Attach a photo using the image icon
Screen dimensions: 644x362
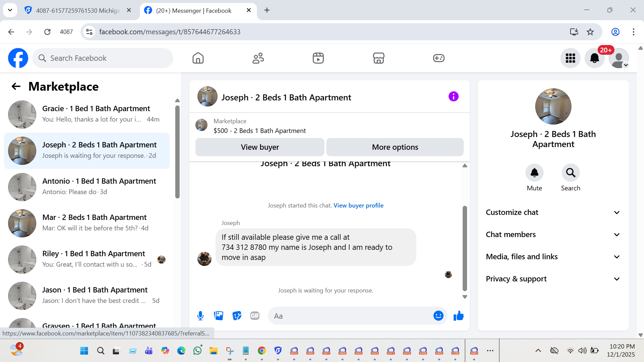point(219,316)
